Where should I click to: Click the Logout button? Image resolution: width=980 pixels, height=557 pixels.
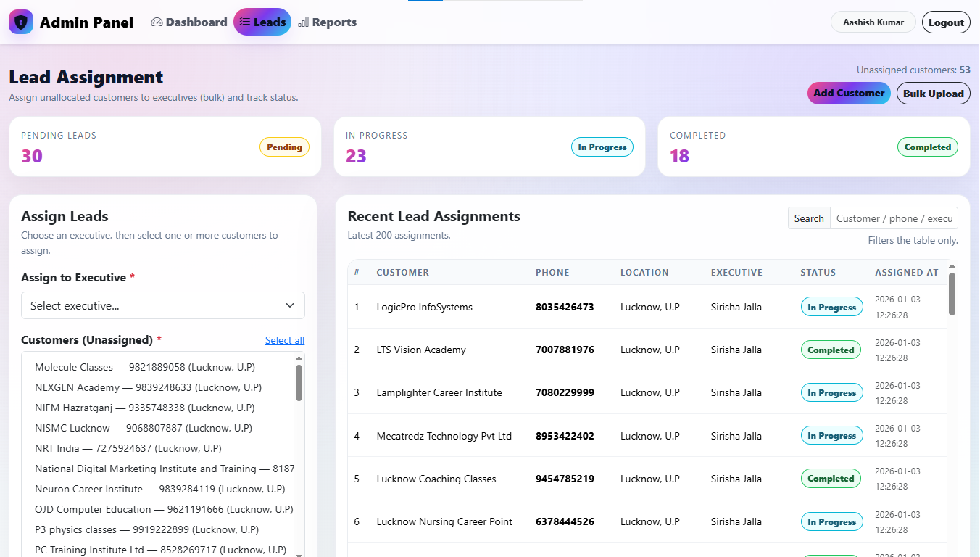point(946,22)
